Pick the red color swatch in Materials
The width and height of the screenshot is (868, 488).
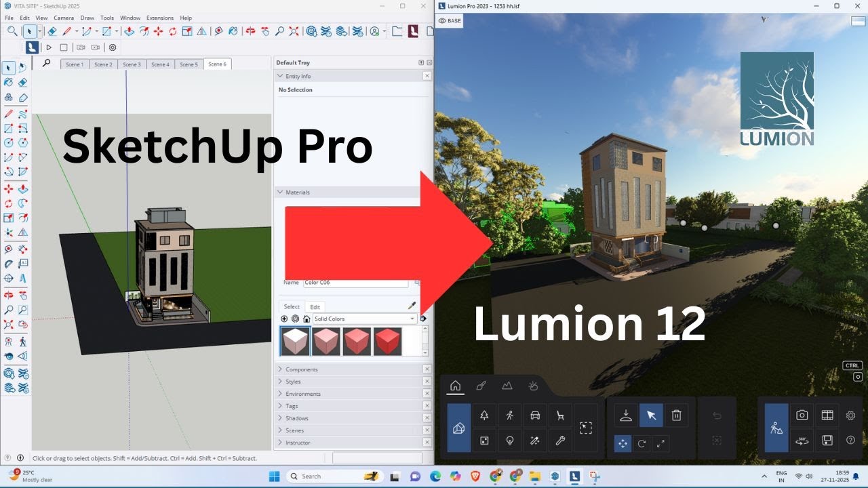click(x=387, y=342)
